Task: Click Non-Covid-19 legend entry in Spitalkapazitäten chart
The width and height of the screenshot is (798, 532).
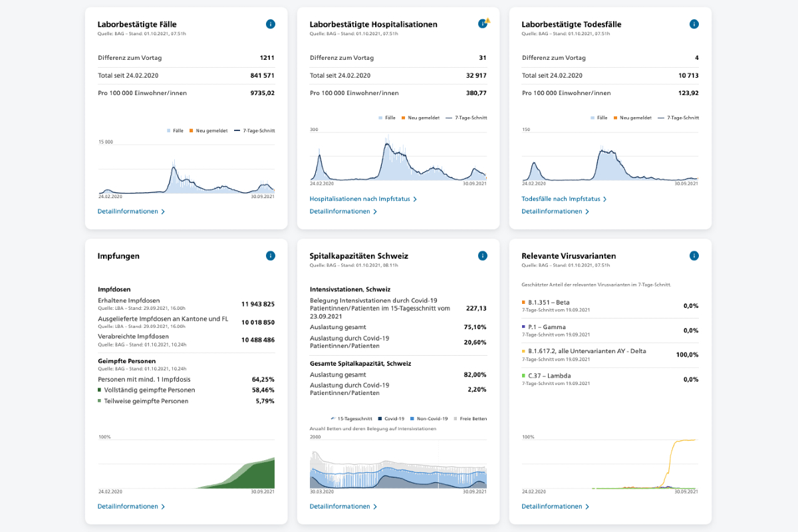Action: coord(430,419)
